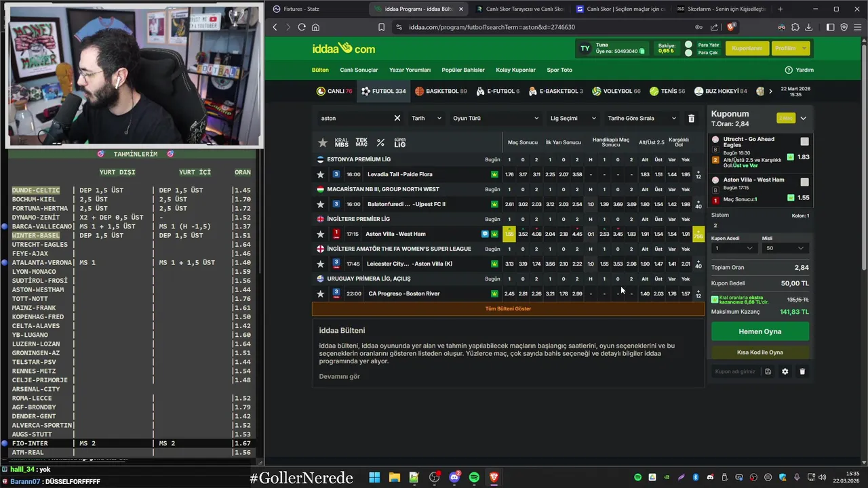Click the green crown icon on the CA Progreso row
The width and height of the screenshot is (868, 488).
pos(494,293)
